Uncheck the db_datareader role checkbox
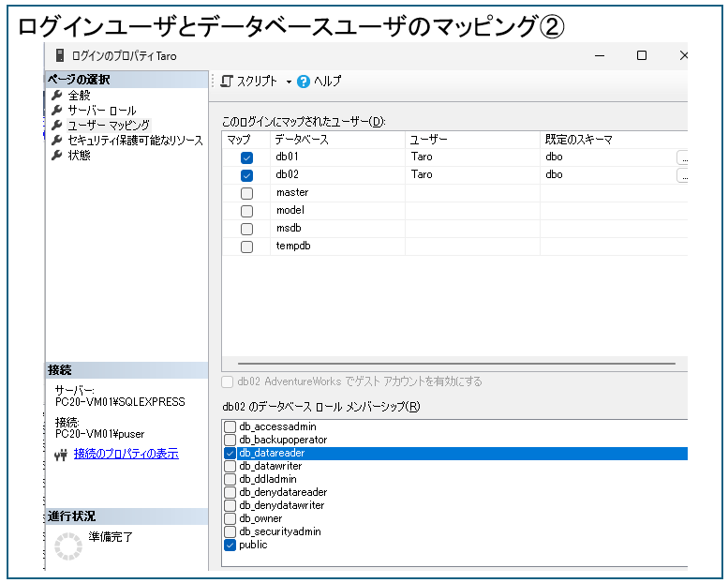The width and height of the screenshot is (728, 583). (230, 453)
